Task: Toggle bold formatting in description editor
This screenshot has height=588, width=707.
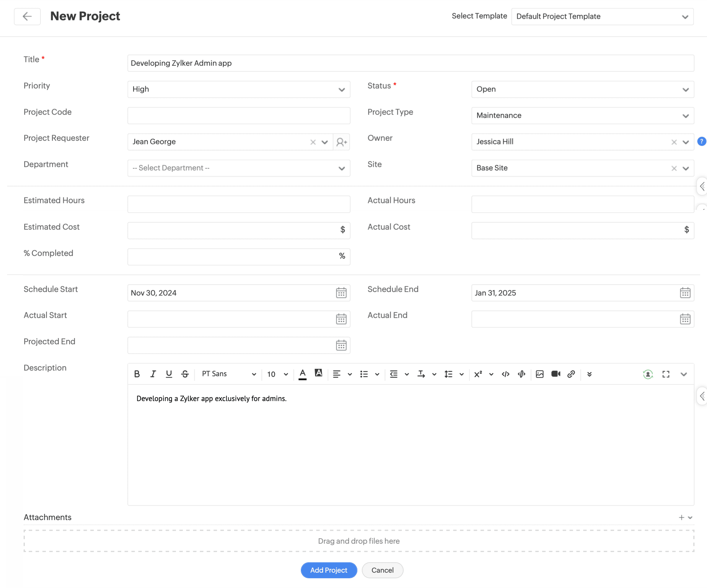Action: [x=137, y=374]
